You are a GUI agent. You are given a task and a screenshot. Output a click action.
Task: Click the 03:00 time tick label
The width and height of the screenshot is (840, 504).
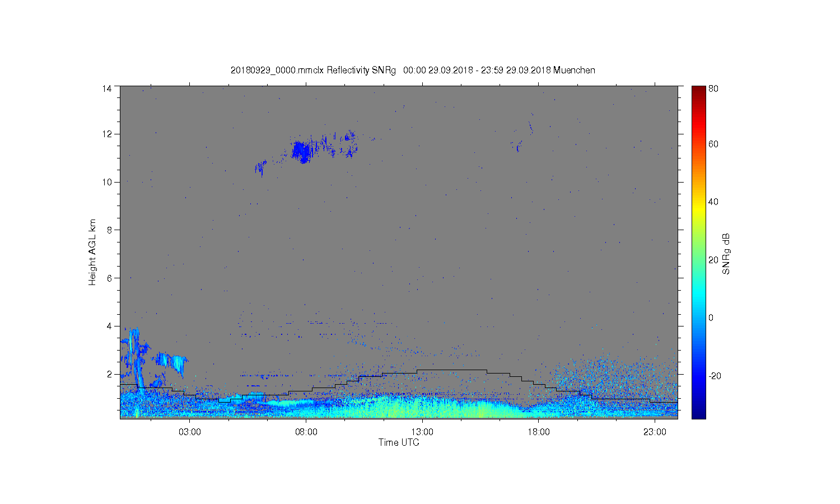pyautogui.click(x=190, y=432)
